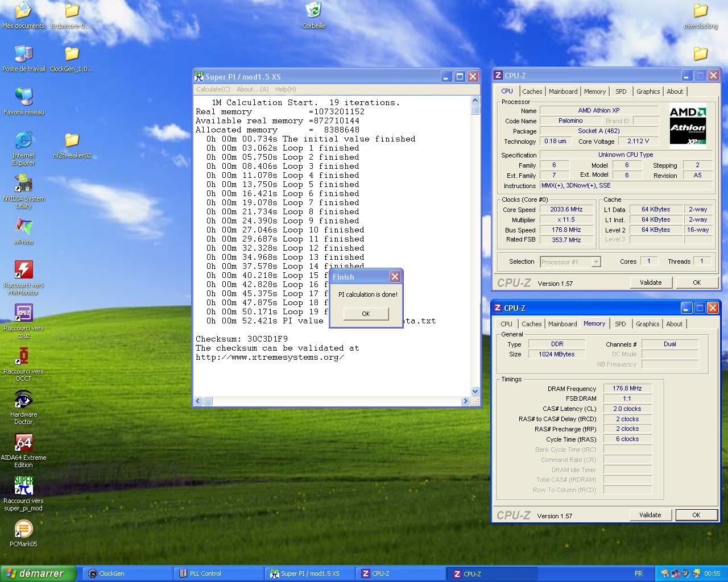This screenshot has height=582, width=728.
Task: Switch to Caches tab in upper CPU-Z window
Action: click(x=532, y=92)
